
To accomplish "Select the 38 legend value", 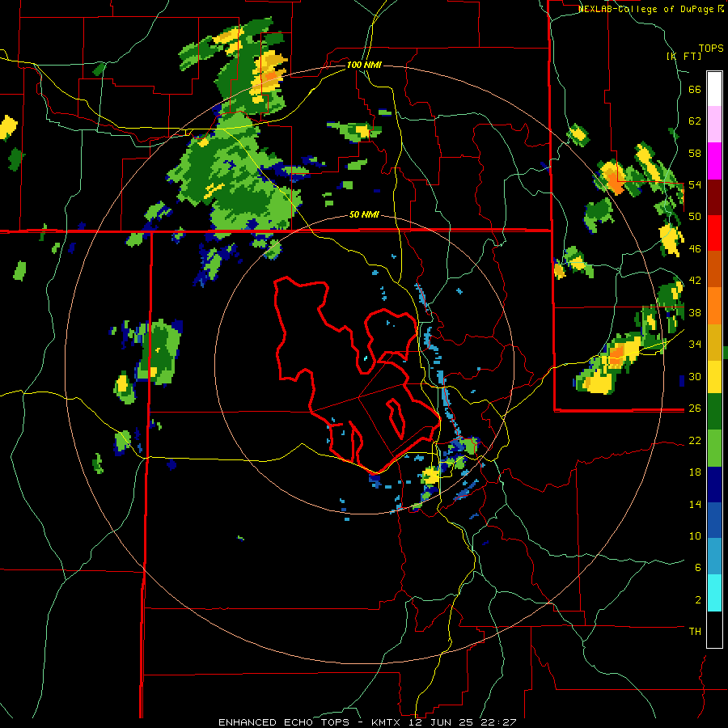I will [x=695, y=312].
